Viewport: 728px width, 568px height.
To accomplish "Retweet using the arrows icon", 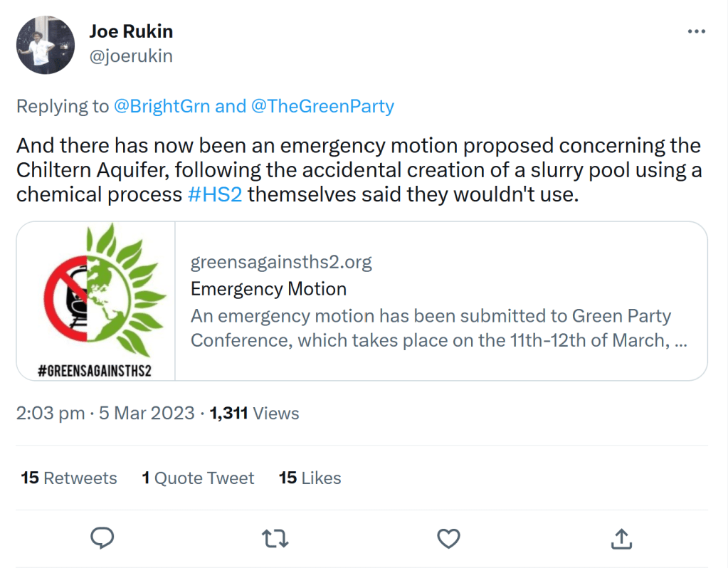I will 275,538.
